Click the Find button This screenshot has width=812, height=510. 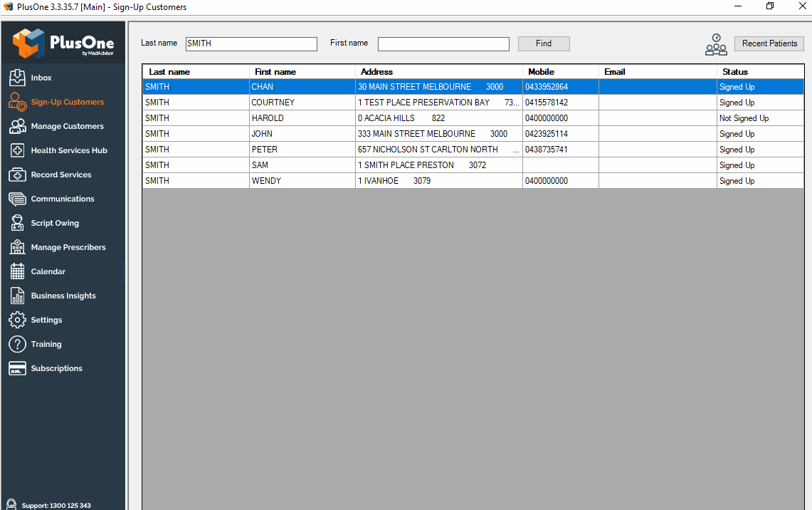(544, 43)
